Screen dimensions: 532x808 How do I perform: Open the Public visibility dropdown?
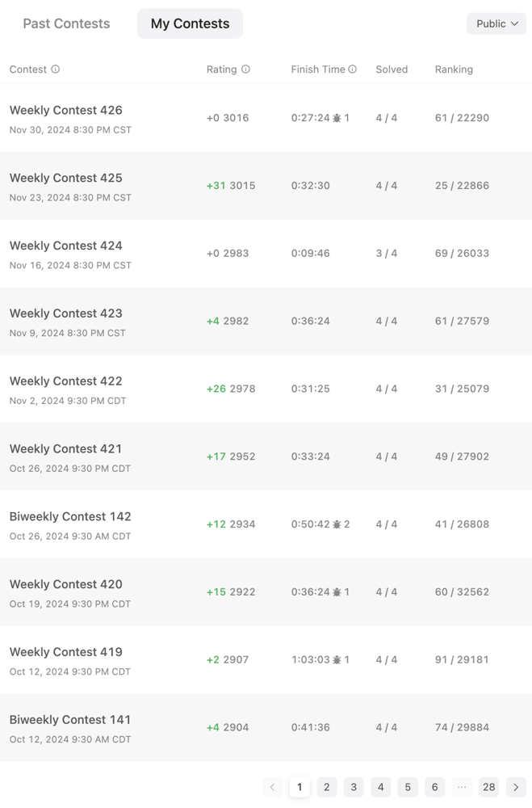point(496,23)
